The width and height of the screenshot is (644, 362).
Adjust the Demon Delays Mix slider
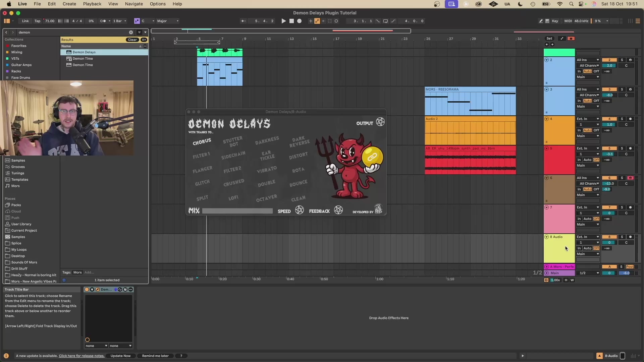tap(237, 211)
